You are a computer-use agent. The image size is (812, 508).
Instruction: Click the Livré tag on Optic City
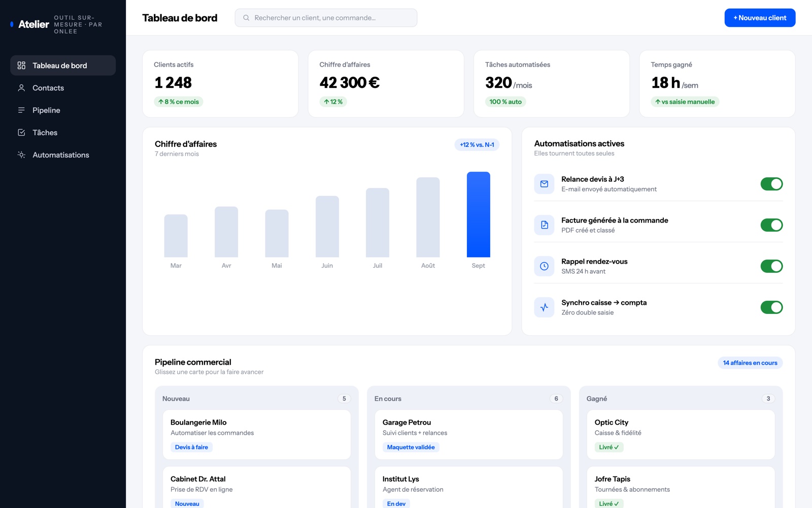pos(609,447)
